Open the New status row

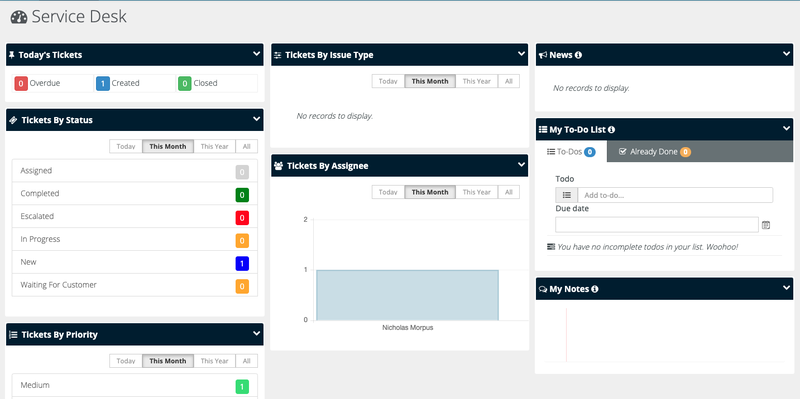[x=135, y=262]
